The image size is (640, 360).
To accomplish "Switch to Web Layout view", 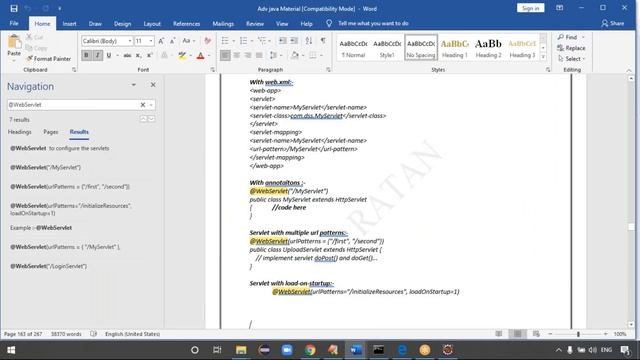I will tap(536, 334).
